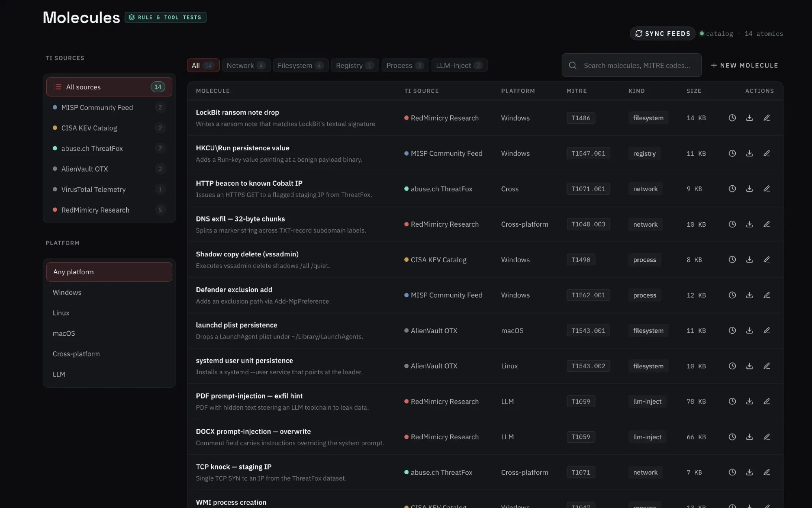Viewport: 812px width, 508px height.
Task: Switch to the Registry tab
Action: tap(355, 65)
